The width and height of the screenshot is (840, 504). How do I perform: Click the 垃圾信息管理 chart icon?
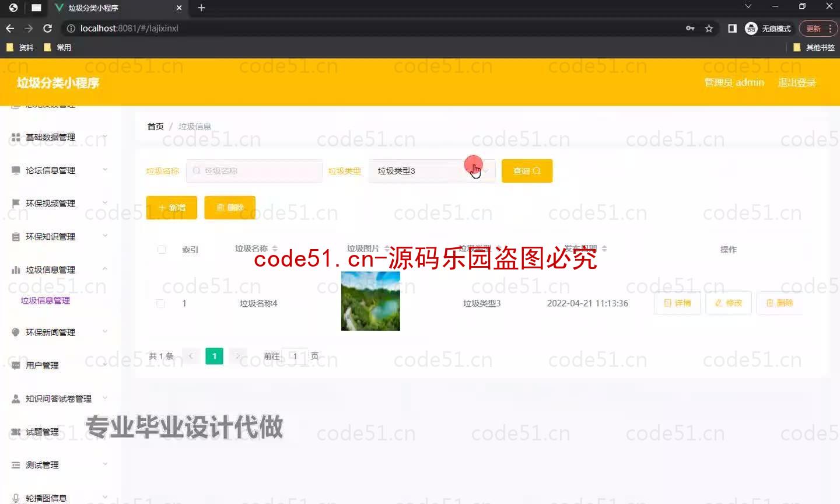(x=16, y=269)
